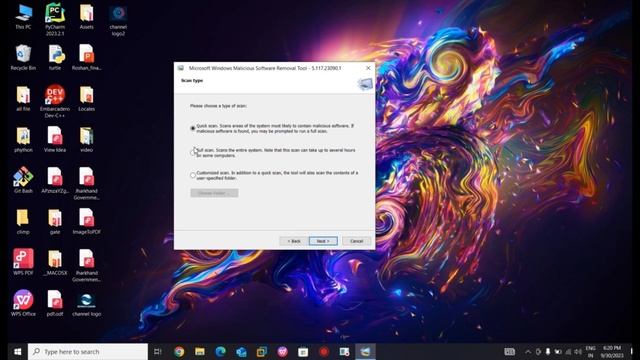The width and height of the screenshot is (640, 360).
Task: Open Google Chrome from the taskbar
Action: click(179, 351)
